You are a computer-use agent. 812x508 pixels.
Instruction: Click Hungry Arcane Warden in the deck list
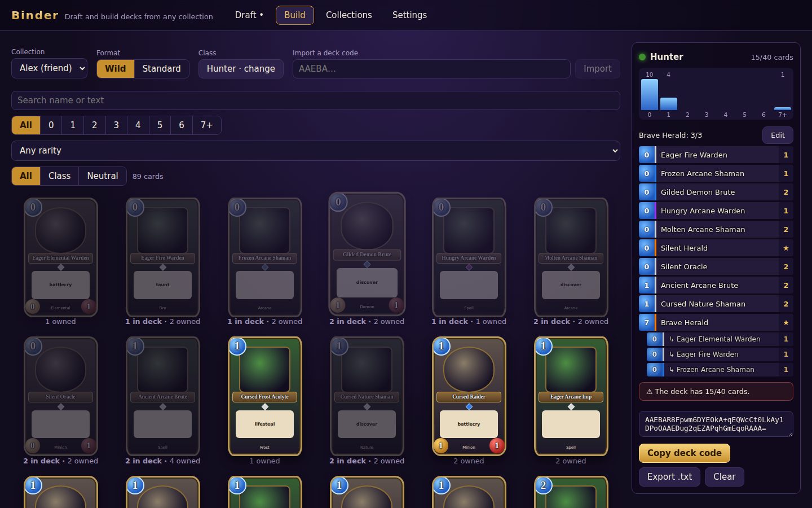716,211
